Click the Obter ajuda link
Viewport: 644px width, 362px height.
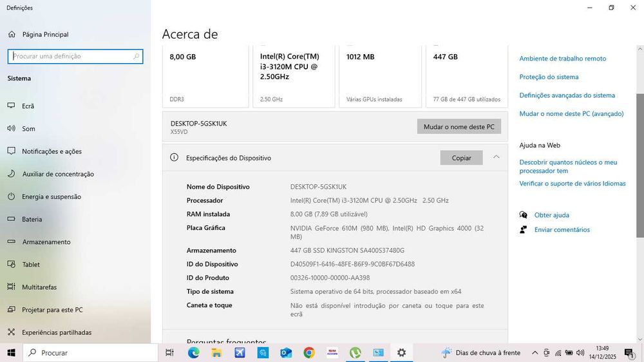pos(552,215)
